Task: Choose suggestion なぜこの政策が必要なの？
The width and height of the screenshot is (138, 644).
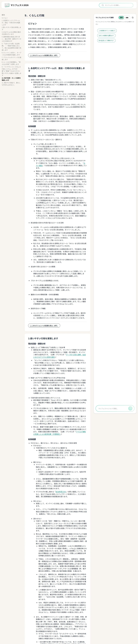Action: point(106,36)
